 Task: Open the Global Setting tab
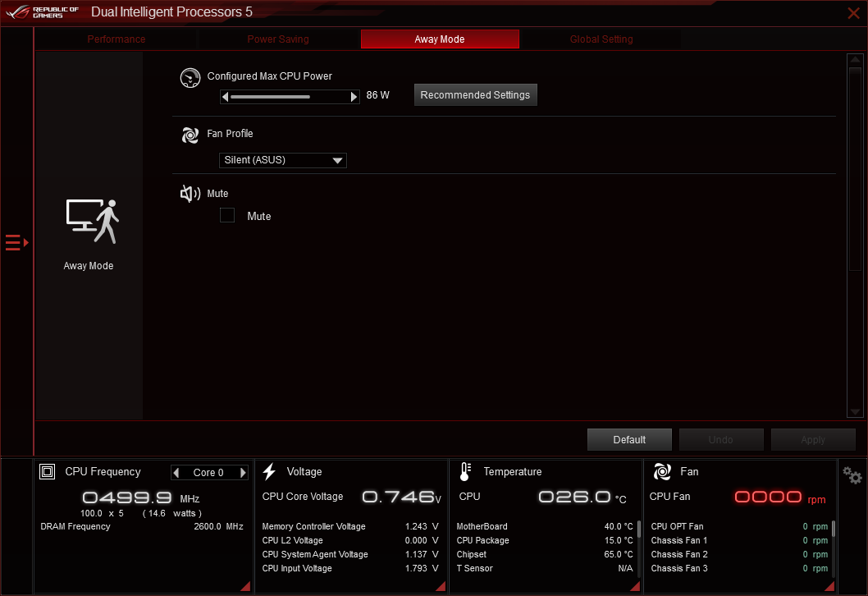pyautogui.click(x=601, y=39)
